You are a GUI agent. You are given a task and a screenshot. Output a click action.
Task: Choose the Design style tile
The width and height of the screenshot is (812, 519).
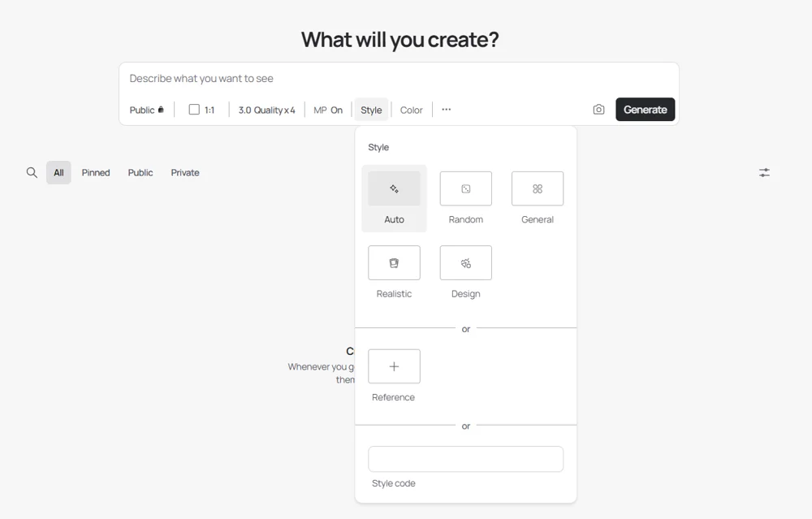click(x=465, y=262)
